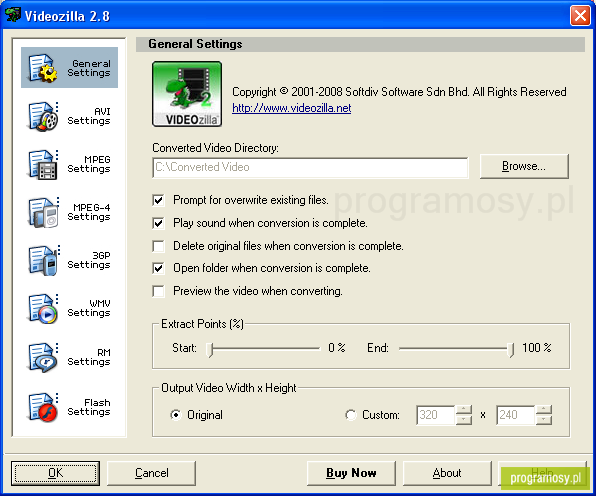Open General Settings icon in sidebar
Image resolution: width=596 pixels, height=496 pixels.
point(43,68)
